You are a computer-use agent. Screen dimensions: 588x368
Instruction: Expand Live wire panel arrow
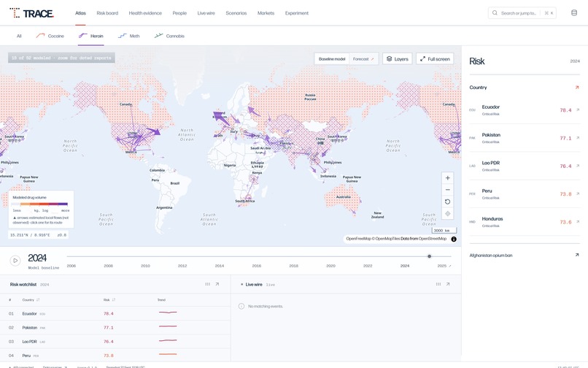448,284
